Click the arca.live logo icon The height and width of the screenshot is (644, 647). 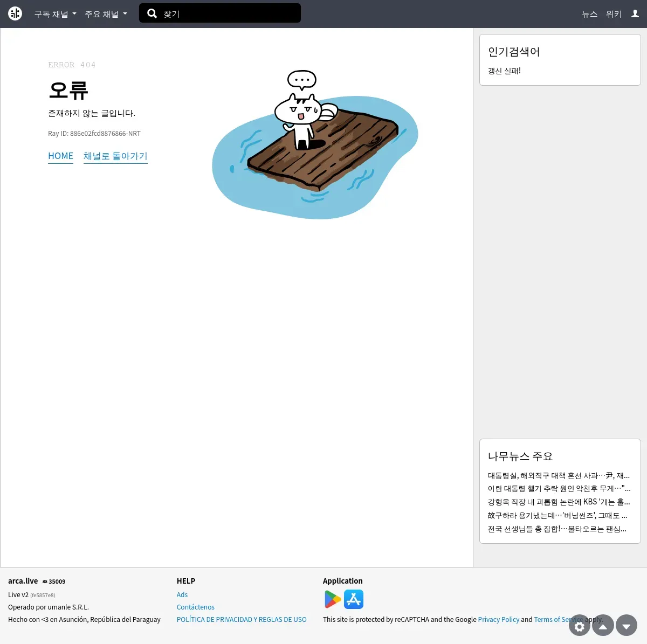point(15,13)
